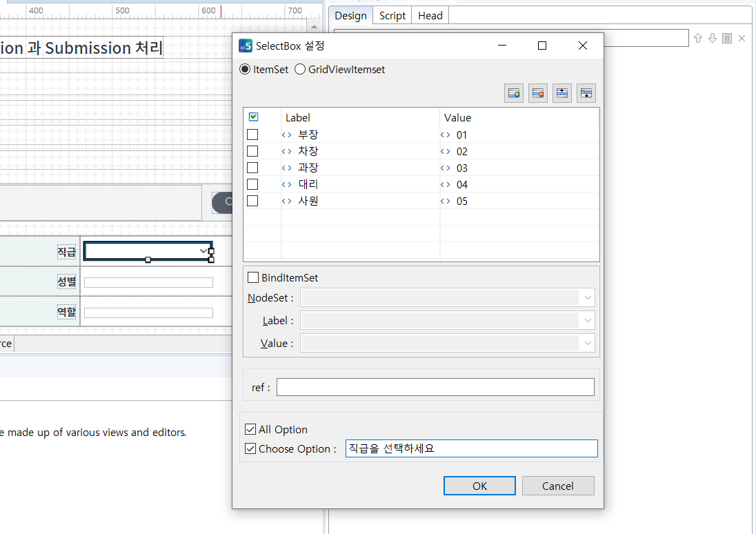The image size is (756, 534).
Task: Open the 직급 select box dropdown arrow on canvas
Action: pyautogui.click(x=203, y=251)
